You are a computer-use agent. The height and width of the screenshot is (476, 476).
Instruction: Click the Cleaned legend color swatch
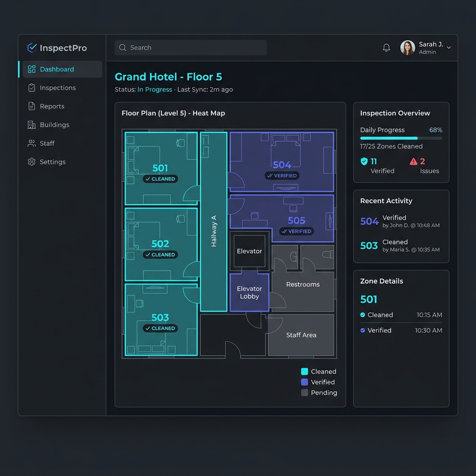pos(304,371)
